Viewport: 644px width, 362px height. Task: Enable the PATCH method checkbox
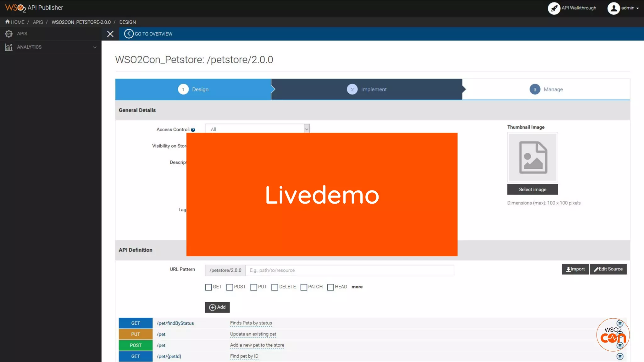304,287
